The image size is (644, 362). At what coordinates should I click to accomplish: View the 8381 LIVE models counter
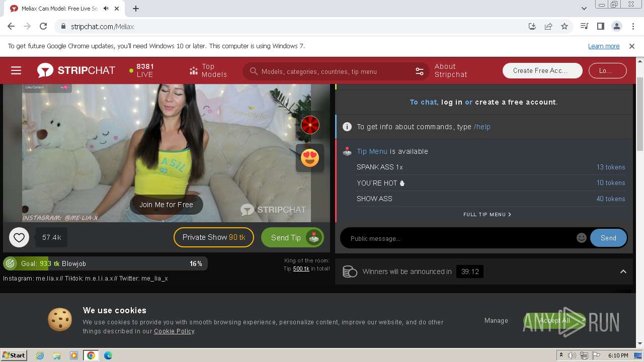click(141, 70)
